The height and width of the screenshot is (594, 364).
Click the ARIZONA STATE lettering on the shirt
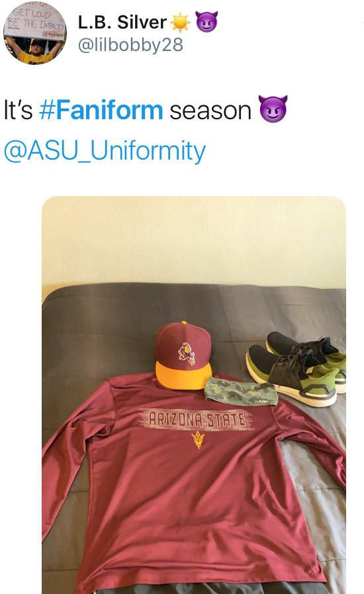[196, 419]
